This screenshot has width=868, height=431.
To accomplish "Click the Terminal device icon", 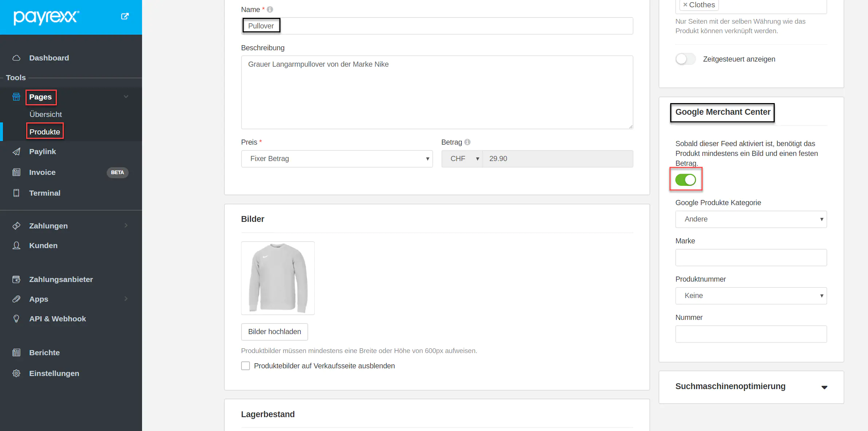I will click(16, 193).
